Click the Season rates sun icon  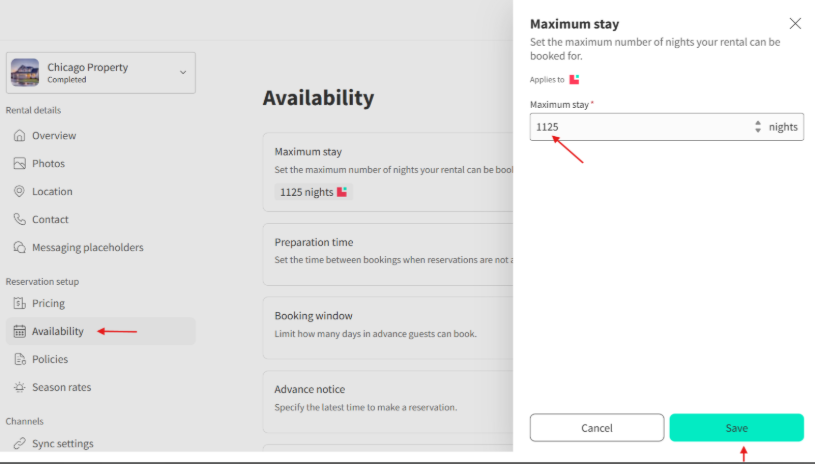pyautogui.click(x=19, y=388)
